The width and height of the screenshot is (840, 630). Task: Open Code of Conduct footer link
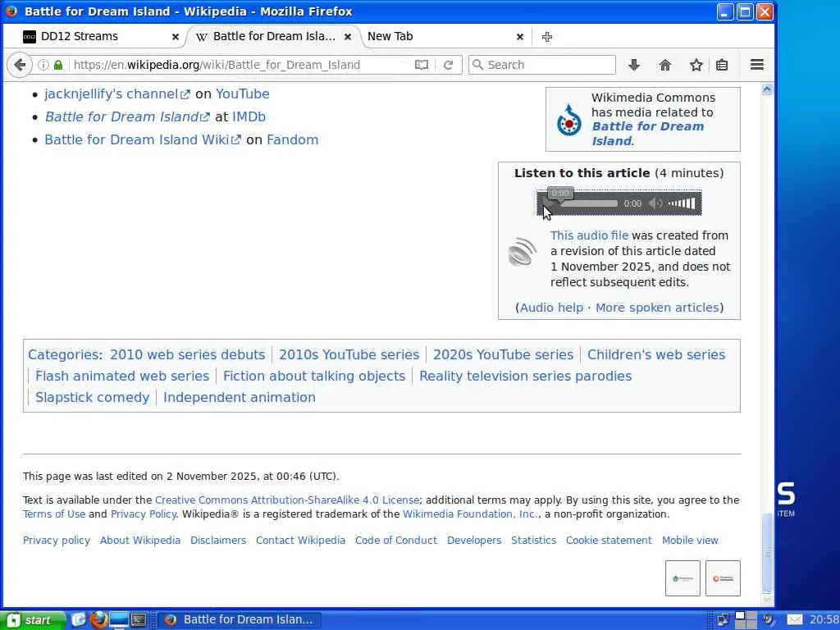tap(396, 540)
